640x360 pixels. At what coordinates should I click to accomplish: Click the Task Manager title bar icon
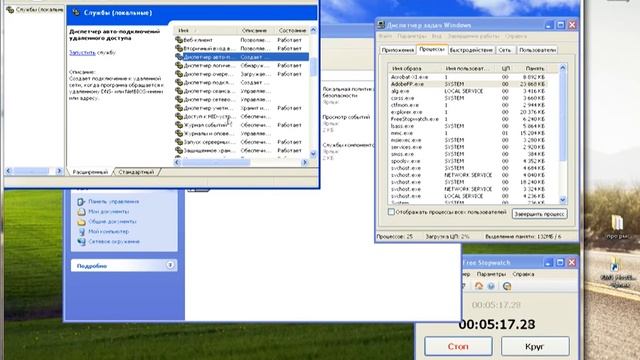[x=381, y=25]
